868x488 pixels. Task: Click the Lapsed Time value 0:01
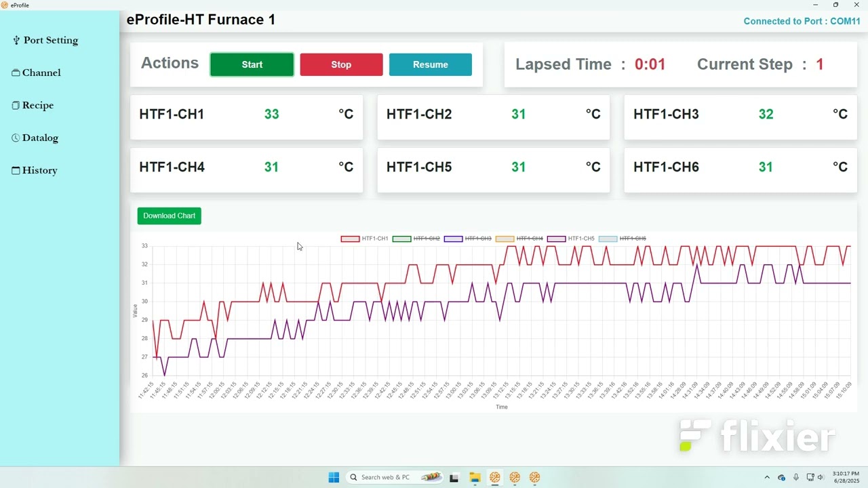pyautogui.click(x=650, y=64)
